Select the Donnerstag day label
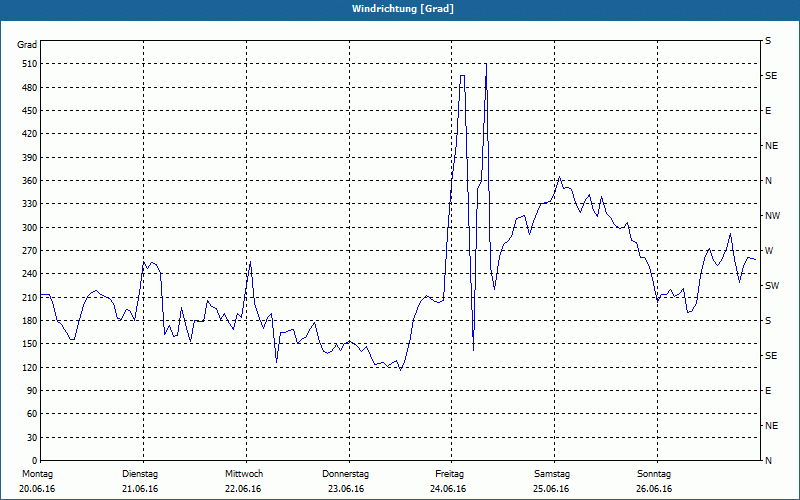 (345, 474)
